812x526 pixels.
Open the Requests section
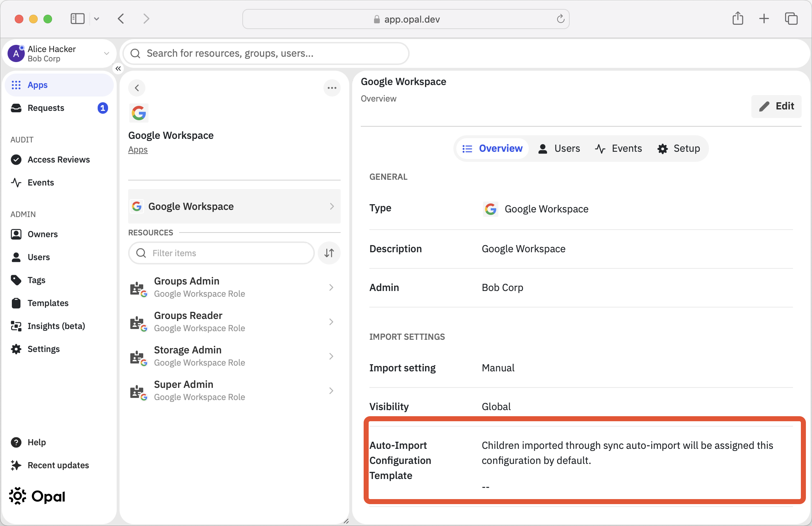coord(59,108)
